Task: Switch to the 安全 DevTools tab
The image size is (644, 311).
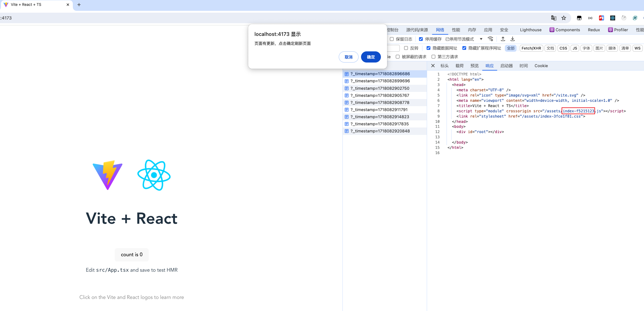Action: coord(504,30)
